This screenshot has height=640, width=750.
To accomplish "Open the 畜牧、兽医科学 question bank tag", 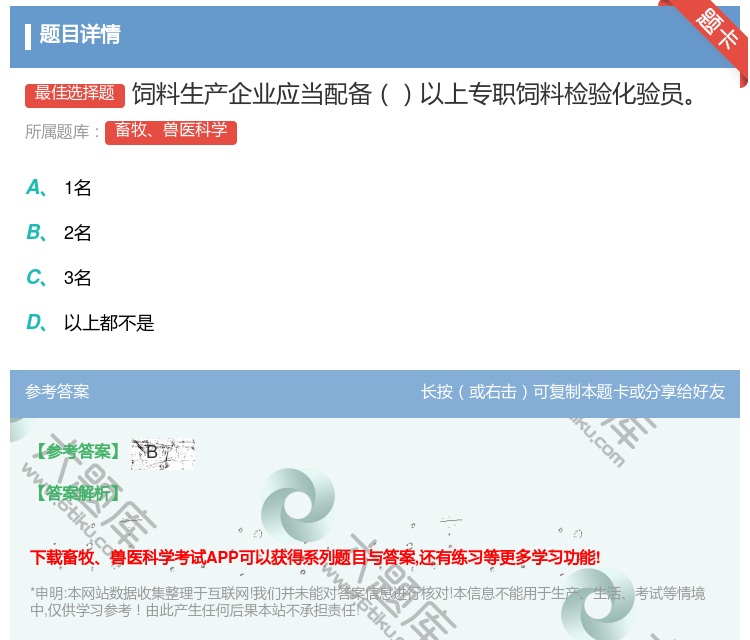I will tap(171, 132).
